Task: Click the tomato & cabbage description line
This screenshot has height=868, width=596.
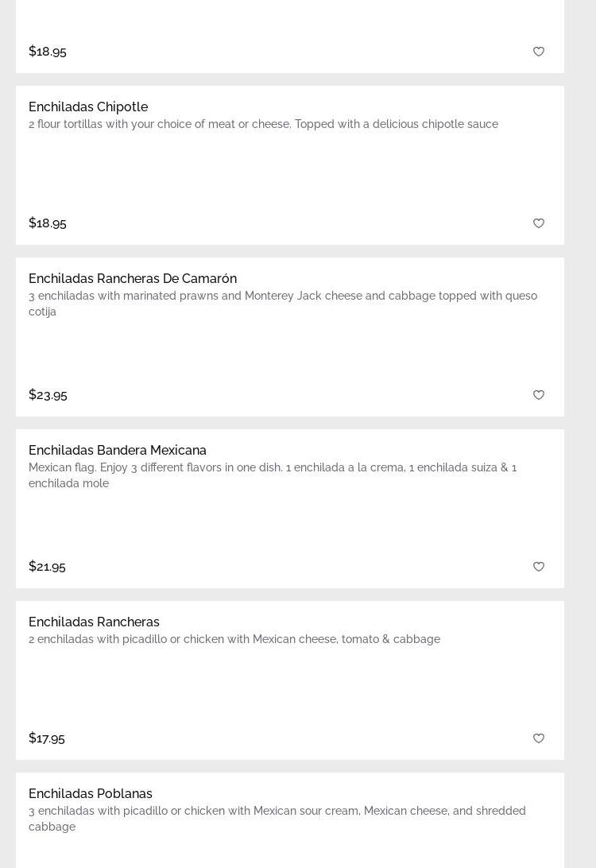Action: tap(234, 639)
